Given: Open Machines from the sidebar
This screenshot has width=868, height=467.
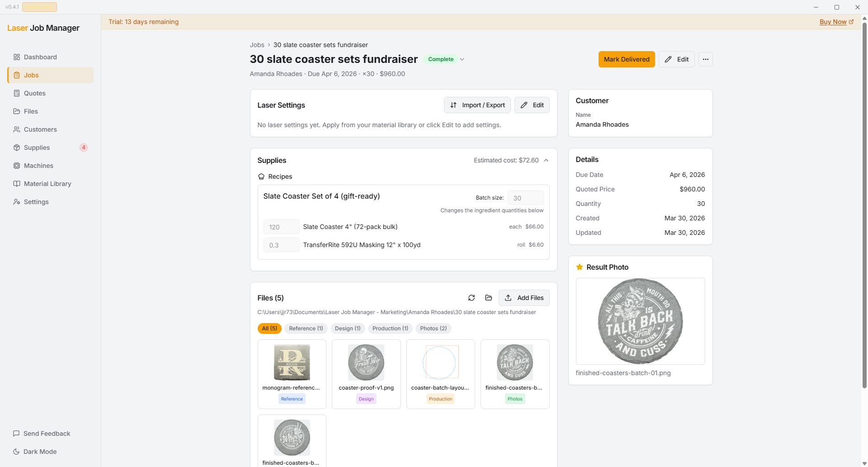Looking at the screenshot, I should (x=38, y=166).
